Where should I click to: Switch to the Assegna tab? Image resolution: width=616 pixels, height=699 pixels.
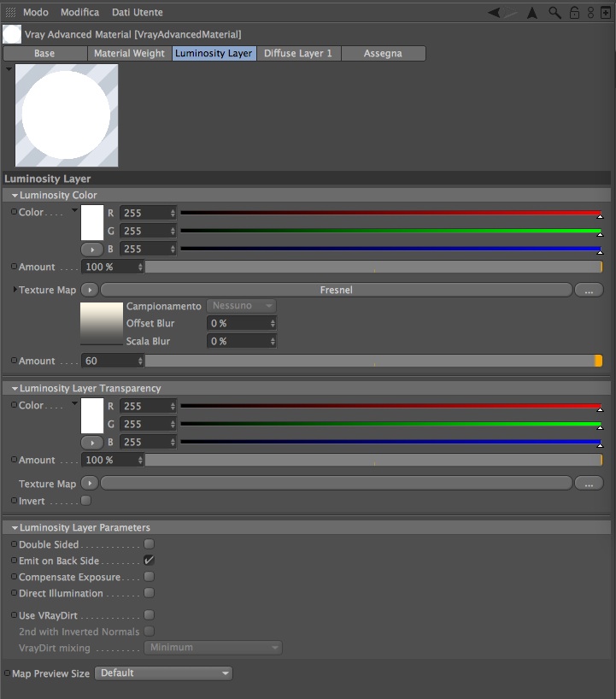tap(383, 54)
